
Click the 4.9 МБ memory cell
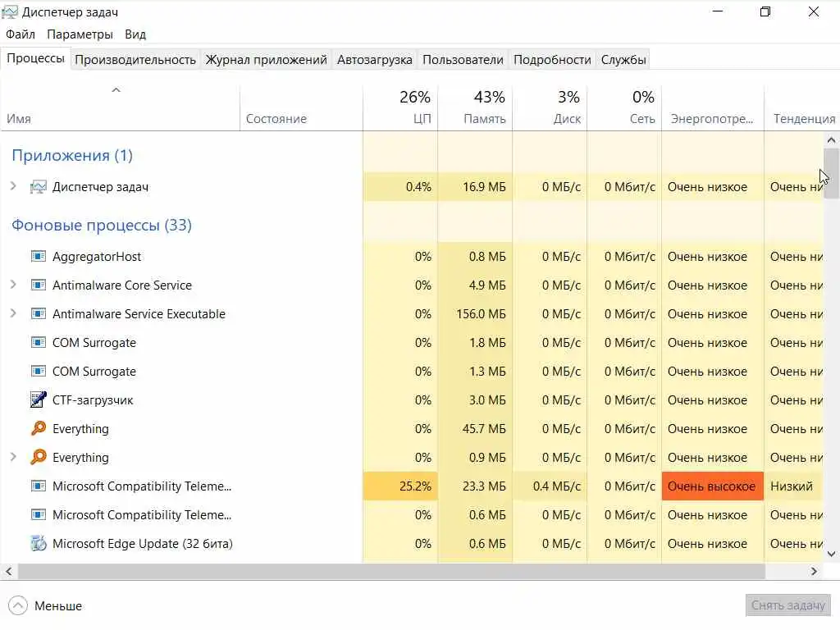click(x=475, y=285)
